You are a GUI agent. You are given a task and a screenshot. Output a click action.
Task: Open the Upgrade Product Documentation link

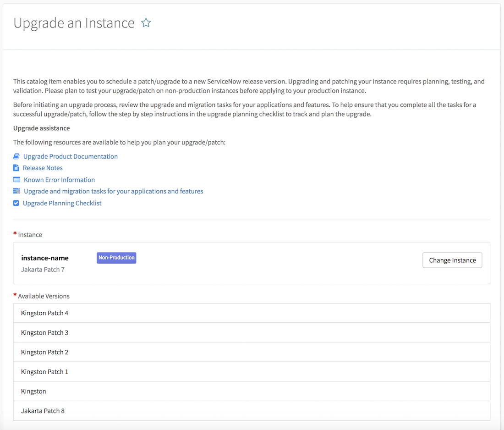tap(71, 156)
